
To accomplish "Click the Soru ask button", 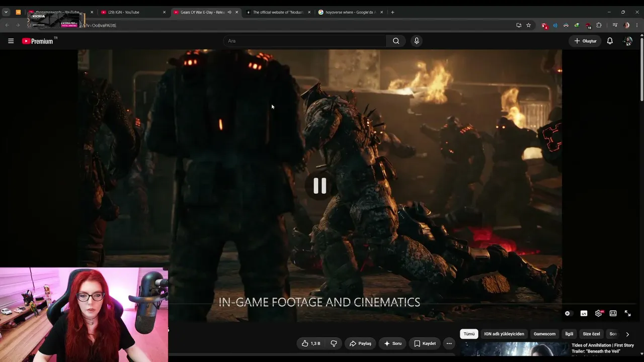I will [392, 343].
